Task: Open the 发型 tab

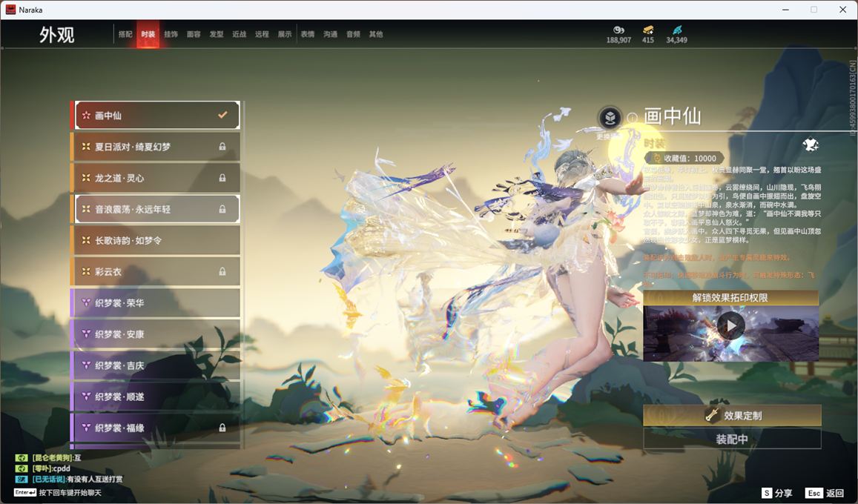Action: [x=216, y=34]
